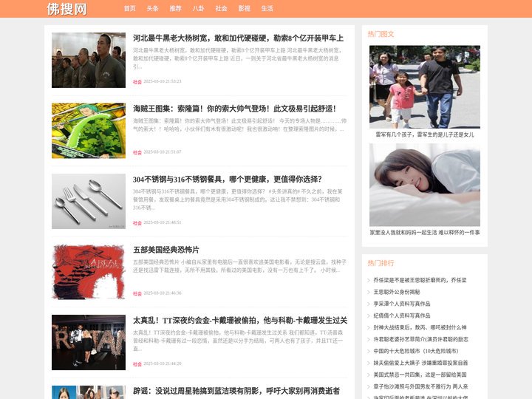Open ranking item 纪倩倩个人资料写真作品

(402, 316)
